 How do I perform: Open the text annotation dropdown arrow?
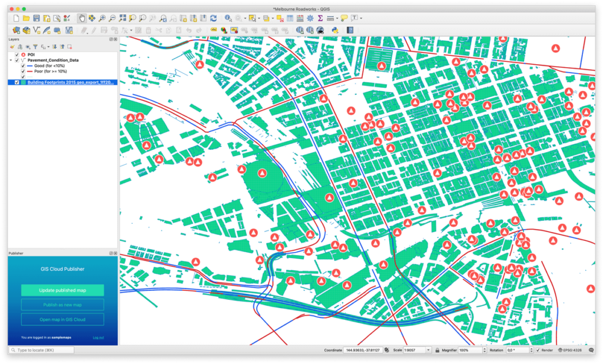click(361, 18)
